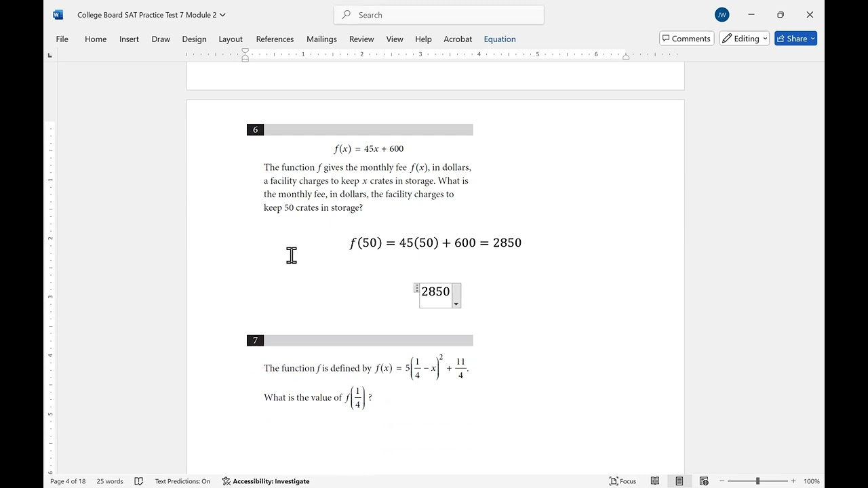Image resolution: width=868 pixels, height=488 pixels.
Task: Minimize the Word window
Action: coord(751,14)
